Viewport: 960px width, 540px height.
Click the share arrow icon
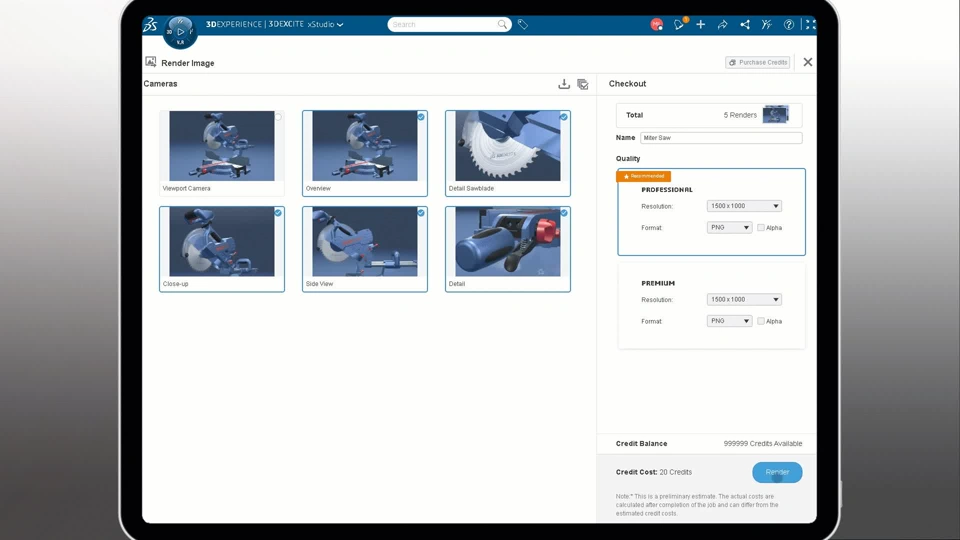[x=722, y=24]
